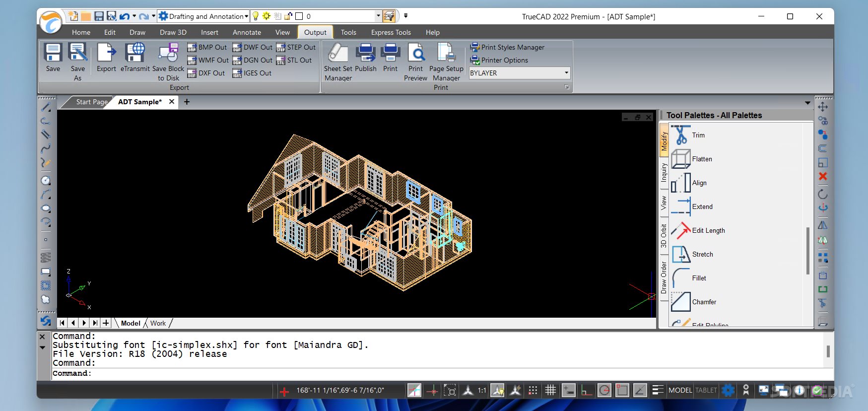Toggle TABLET mode in status bar
Viewport: 868px width, 411px height.
click(706, 390)
